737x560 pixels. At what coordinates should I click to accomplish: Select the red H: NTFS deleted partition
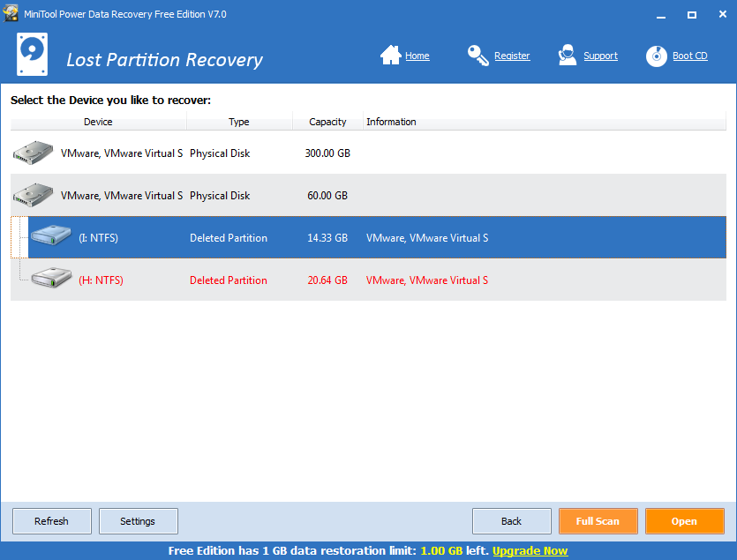tap(368, 280)
